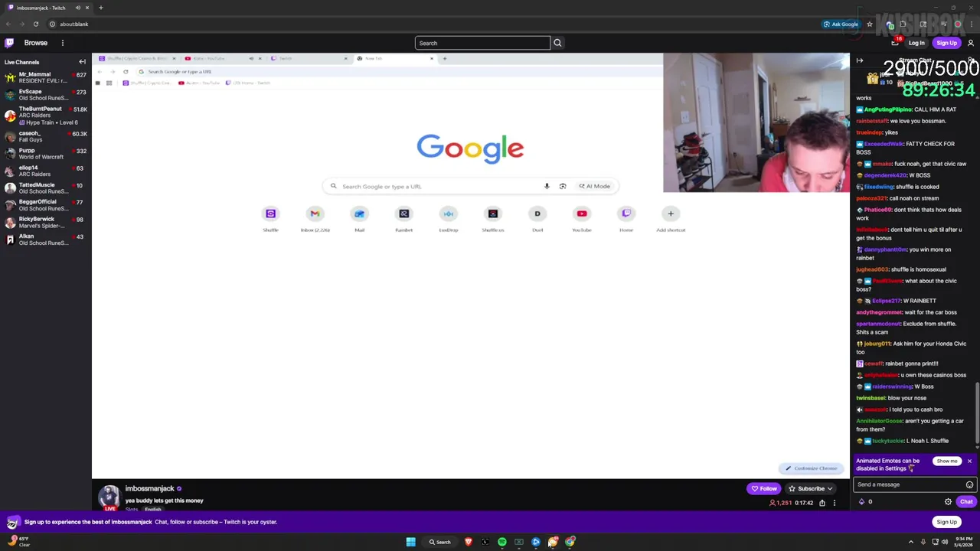This screenshot has height=551, width=980.
Task: Open the Rainbet shortcut on the Google page
Action: coord(404,218)
